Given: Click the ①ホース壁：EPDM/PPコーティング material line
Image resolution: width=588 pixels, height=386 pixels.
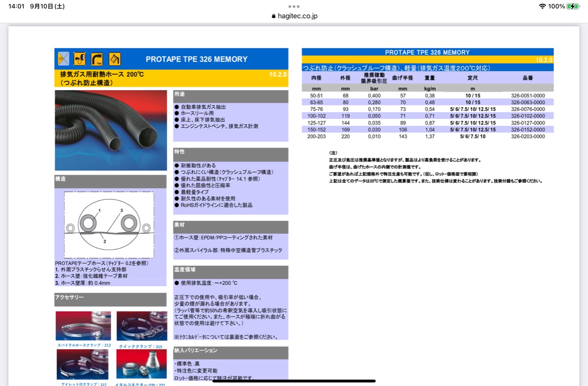Looking at the screenshot, I should [x=223, y=238].
